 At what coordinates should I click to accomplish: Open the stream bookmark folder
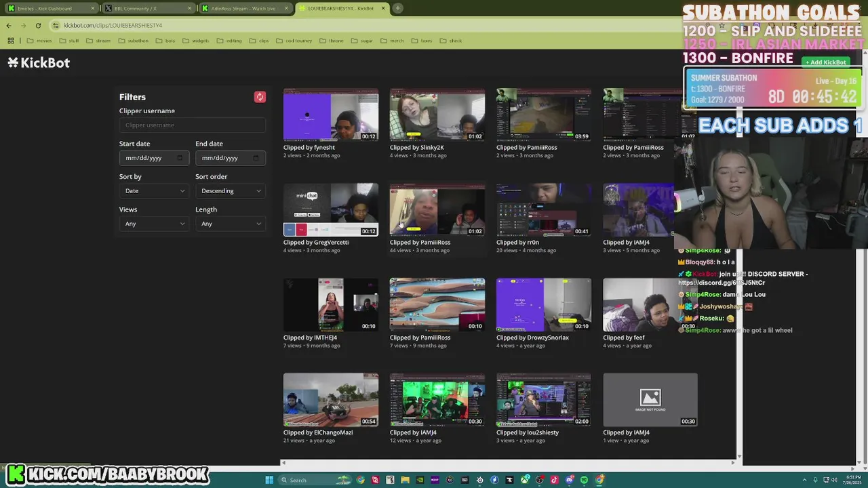[98, 41]
